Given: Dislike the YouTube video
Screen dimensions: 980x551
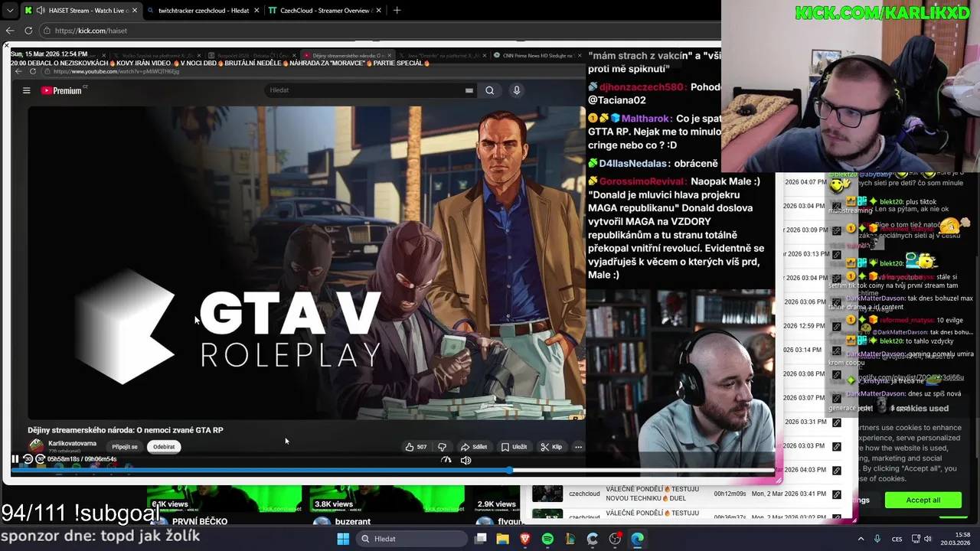Looking at the screenshot, I should tap(442, 447).
